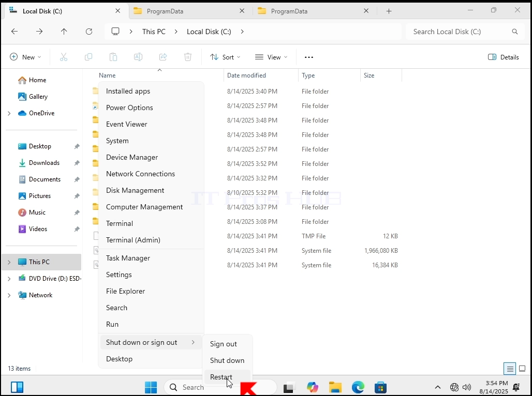Click the search magnifier in Search Local Disk box
The image size is (532, 396).
pyautogui.click(x=515, y=32)
